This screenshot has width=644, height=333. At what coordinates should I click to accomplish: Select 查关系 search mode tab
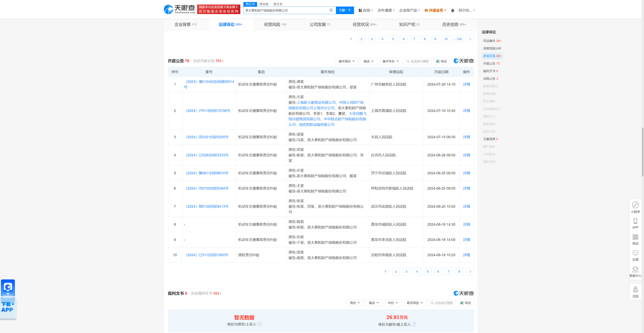point(278,4)
